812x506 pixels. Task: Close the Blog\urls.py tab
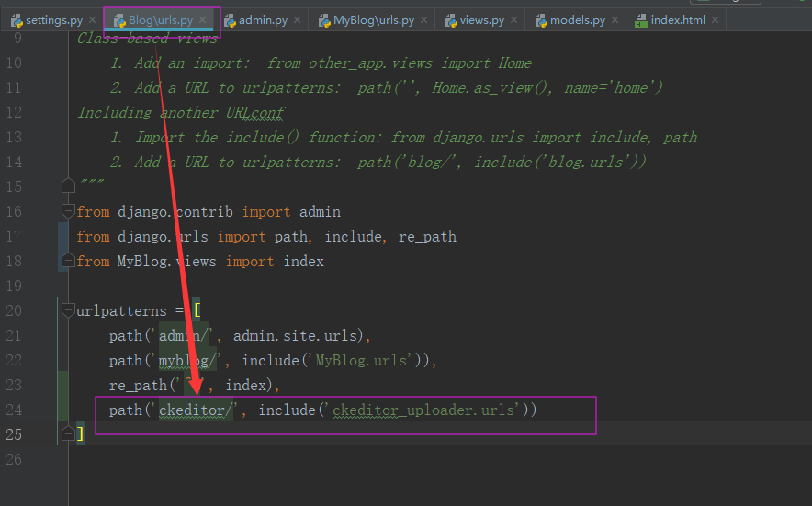202,19
